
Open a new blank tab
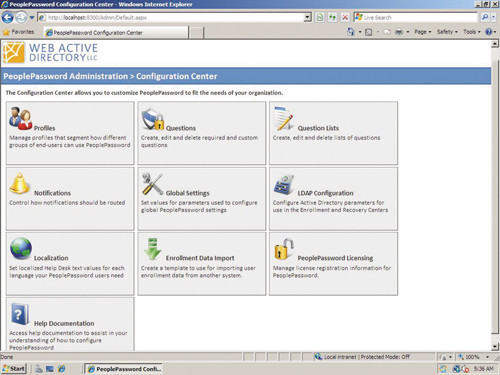(x=197, y=32)
